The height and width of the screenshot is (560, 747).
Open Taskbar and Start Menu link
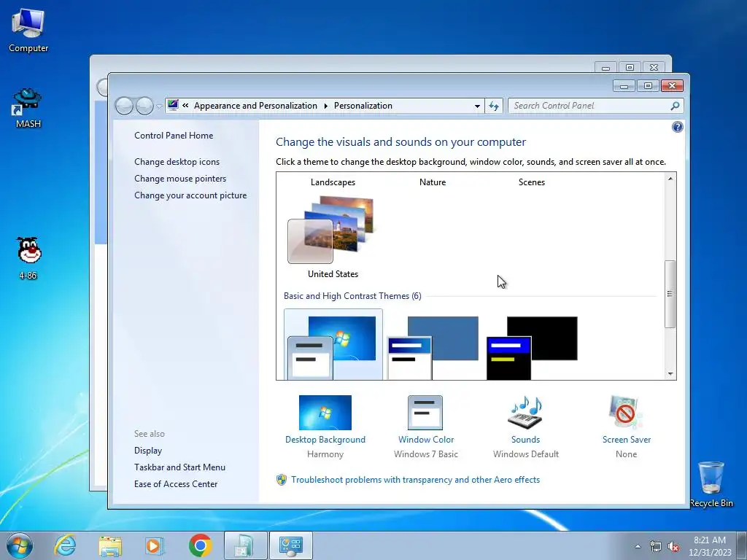point(179,467)
